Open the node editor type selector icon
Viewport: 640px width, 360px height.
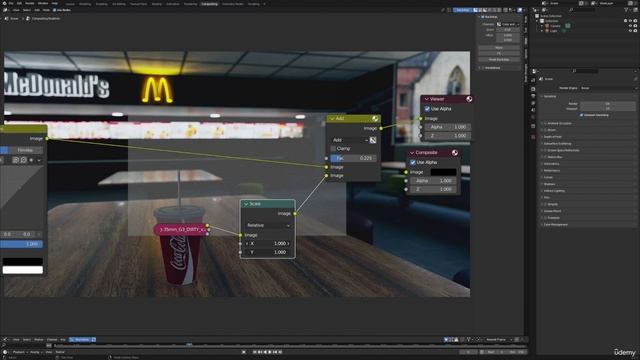(6, 10)
